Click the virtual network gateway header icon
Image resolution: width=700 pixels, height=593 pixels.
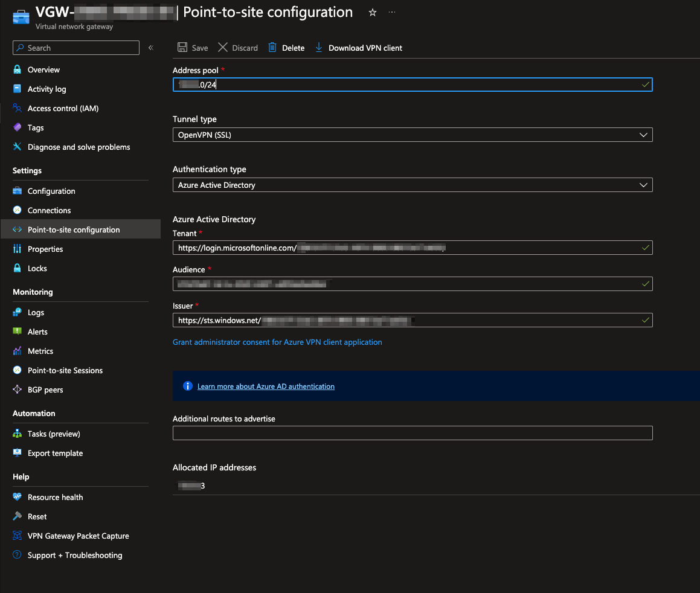(x=21, y=17)
